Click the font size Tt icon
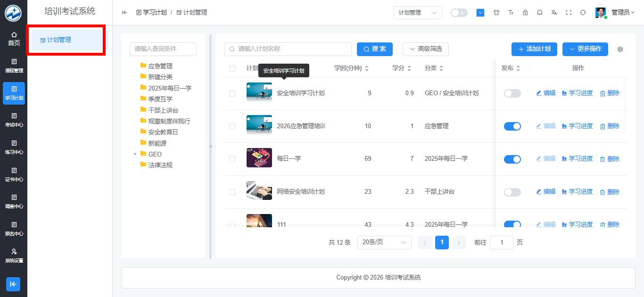Viewport: 644px width, 297px height. (511, 13)
